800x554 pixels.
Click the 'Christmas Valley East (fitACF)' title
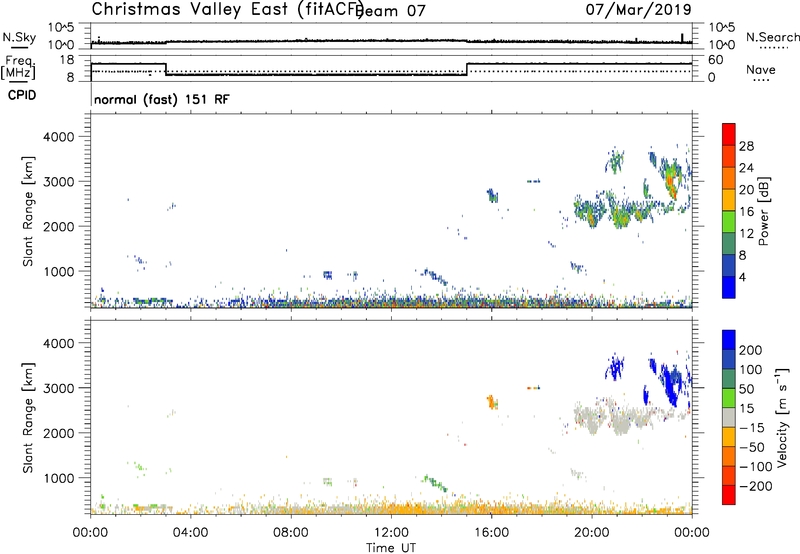click(227, 9)
